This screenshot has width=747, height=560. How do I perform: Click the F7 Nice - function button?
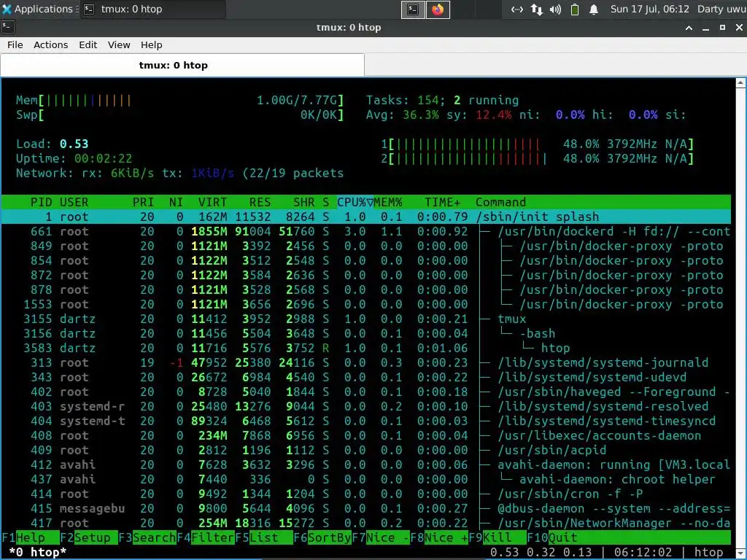pyautogui.click(x=381, y=537)
